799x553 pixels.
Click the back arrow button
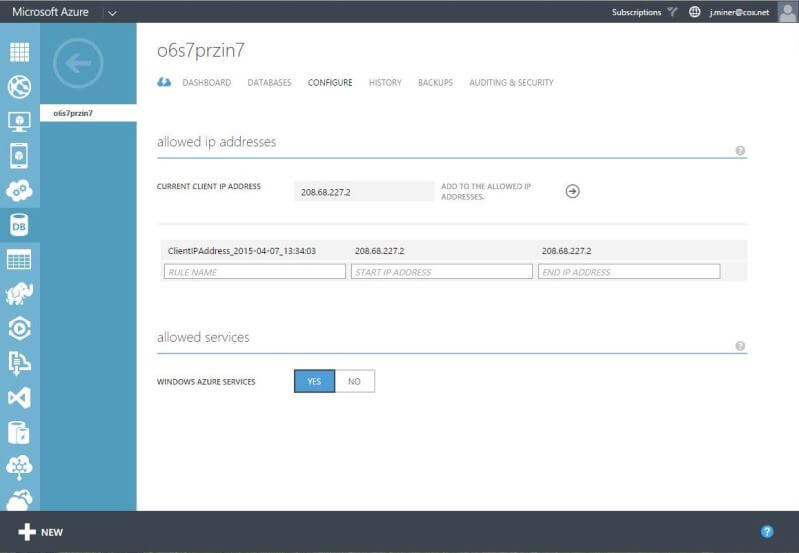[x=78, y=63]
